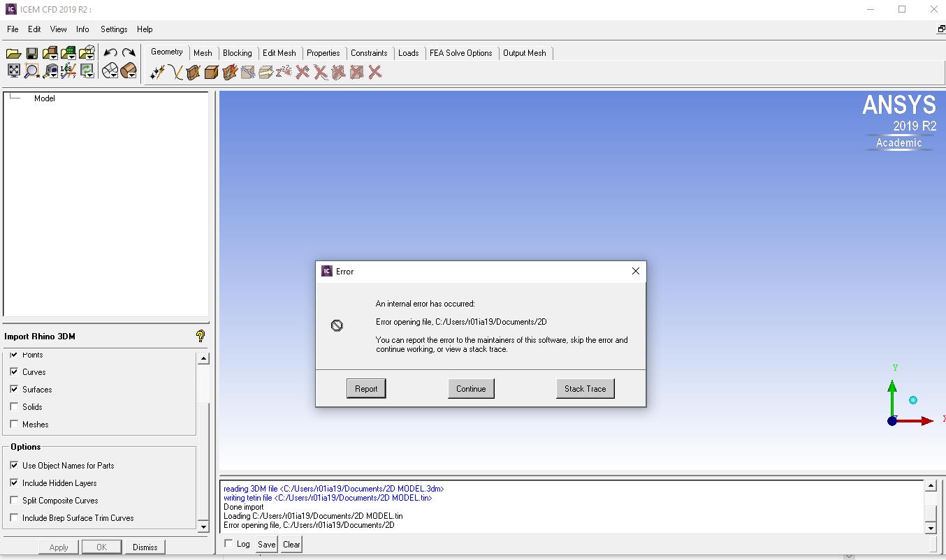
Task: Select the Delete Surface tool
Action: coord(339,72)
